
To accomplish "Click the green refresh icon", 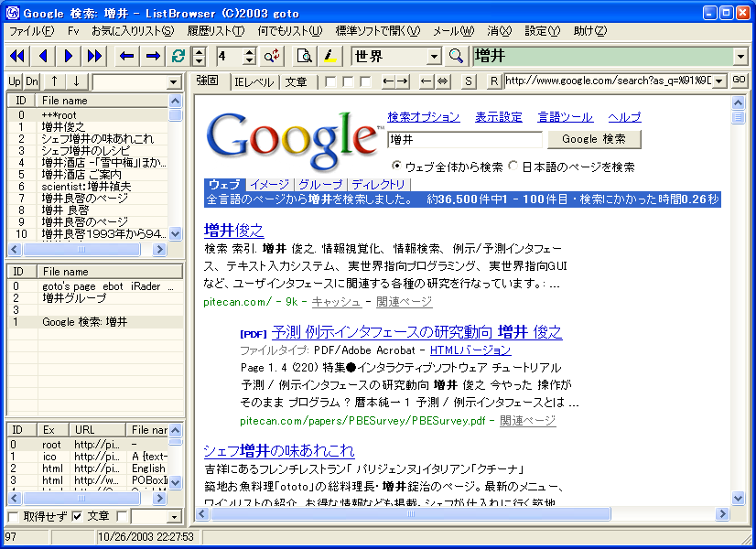I will click(x=178, y=57).
